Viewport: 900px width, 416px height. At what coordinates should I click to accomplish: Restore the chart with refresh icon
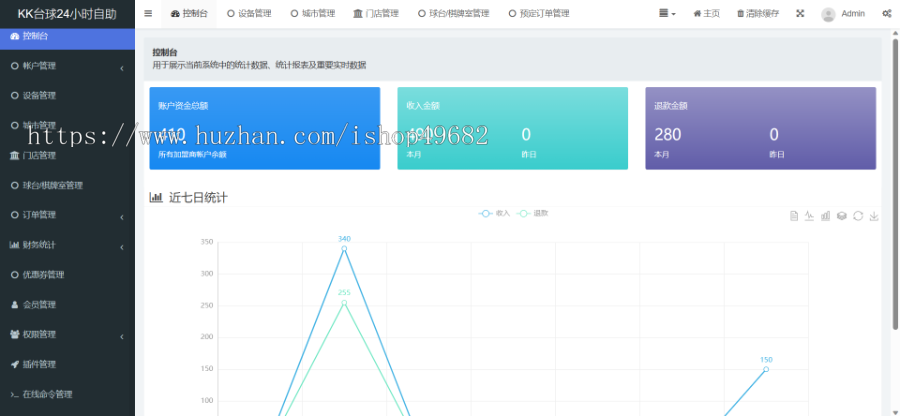858,216
